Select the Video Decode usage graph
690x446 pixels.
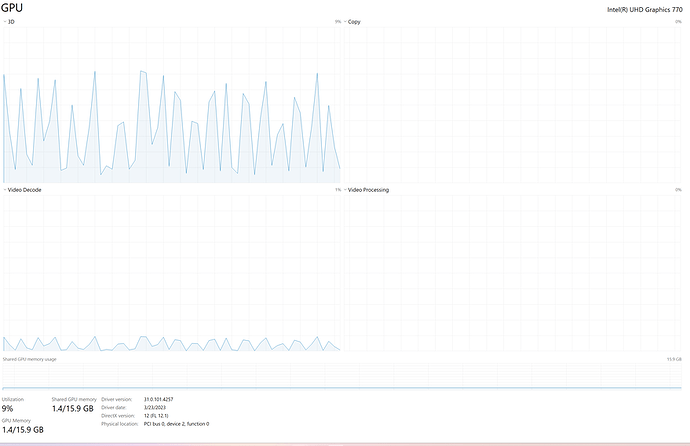coord(172,273)
